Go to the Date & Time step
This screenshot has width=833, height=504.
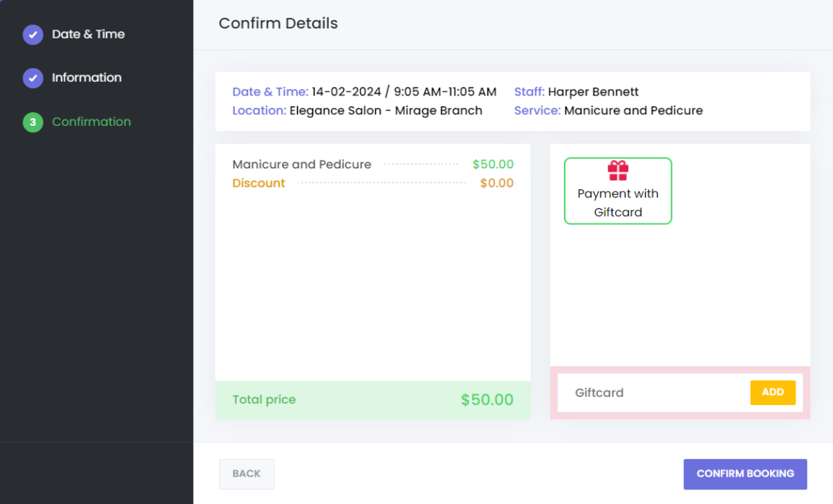click(88, 35)
